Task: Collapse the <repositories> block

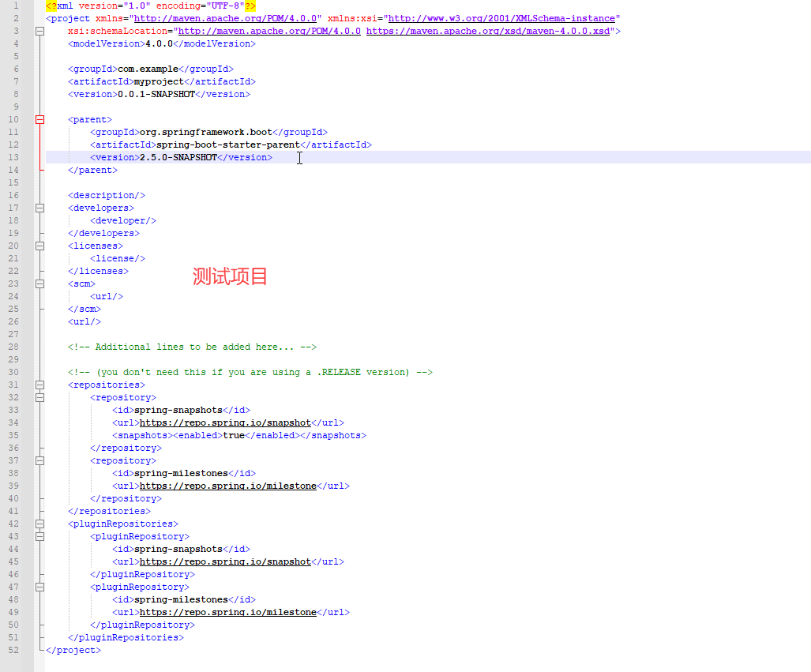Action: click(x=40, y=385)
